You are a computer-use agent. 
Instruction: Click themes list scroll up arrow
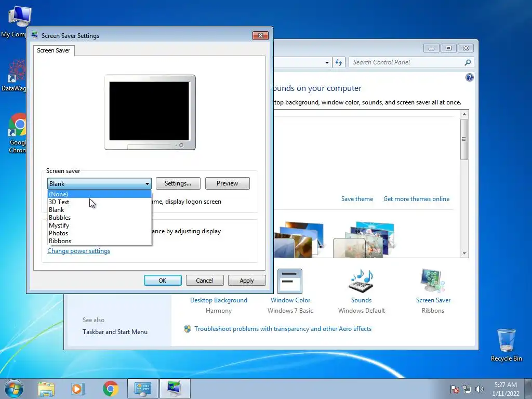[x=464, y=114]
